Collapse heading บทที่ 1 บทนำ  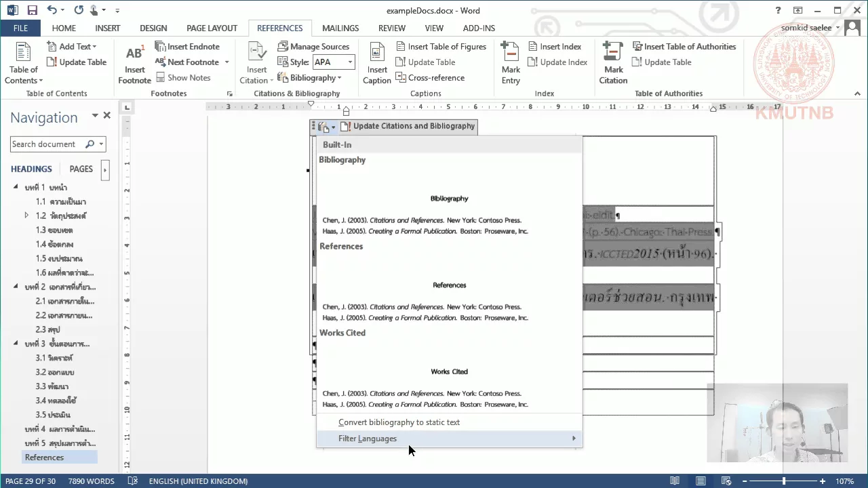click(x=16, y=187)
